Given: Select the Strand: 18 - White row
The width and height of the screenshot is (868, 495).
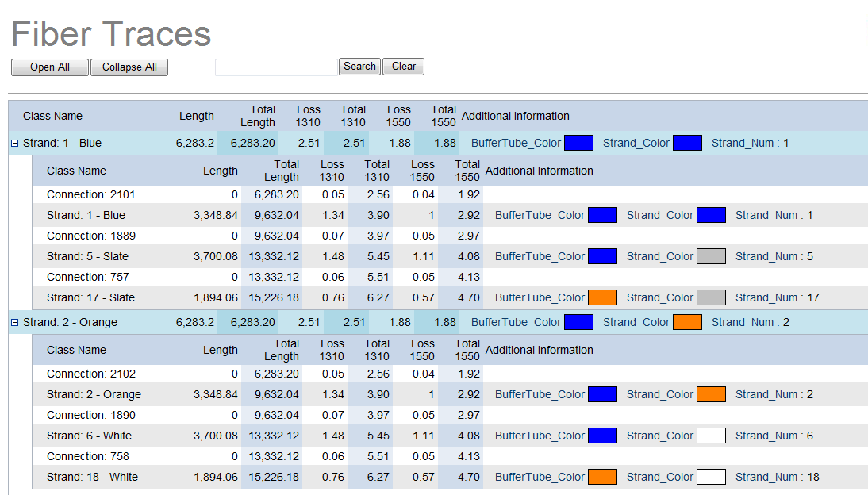Looking at the screenshot, I should coord(92,478).
